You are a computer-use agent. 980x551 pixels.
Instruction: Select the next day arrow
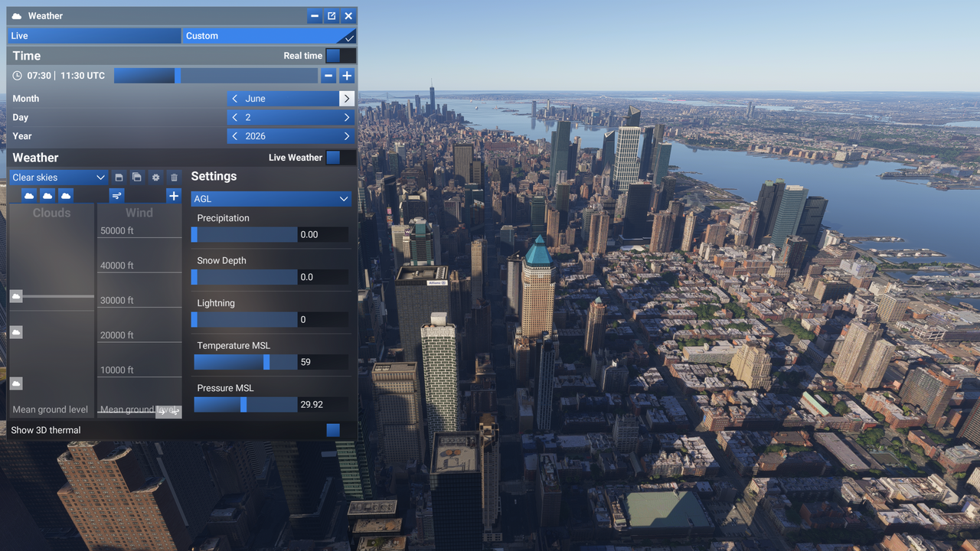pyautogui.click(x=347, y=118)
